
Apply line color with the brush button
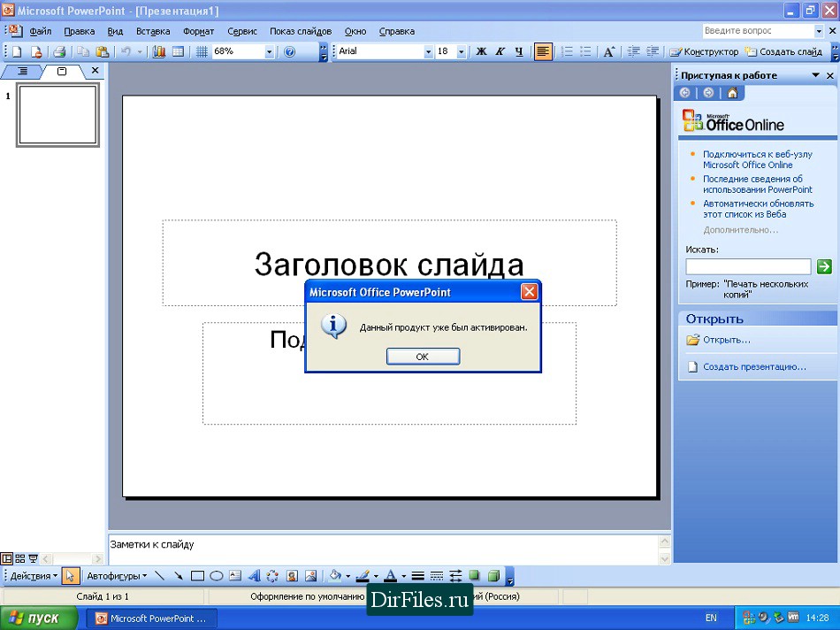click(363, 576)
